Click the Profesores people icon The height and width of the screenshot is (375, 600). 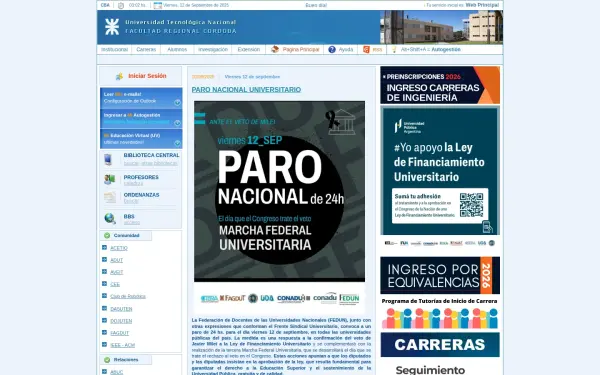(109, 179)
